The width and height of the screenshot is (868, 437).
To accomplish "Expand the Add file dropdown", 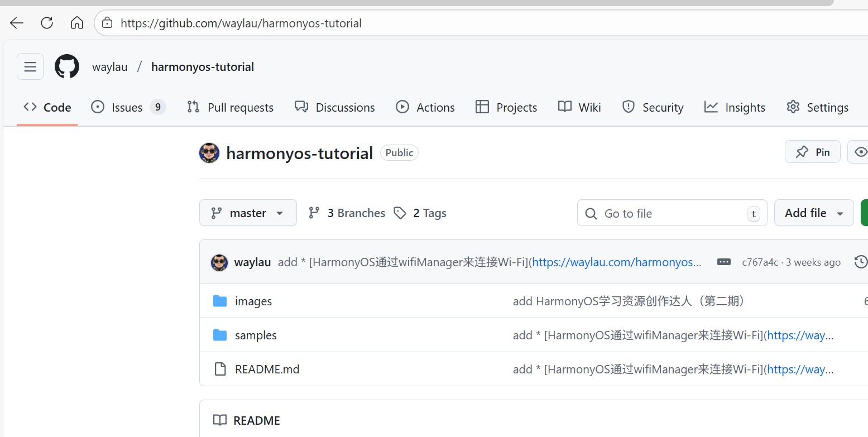I will [813, 213].
